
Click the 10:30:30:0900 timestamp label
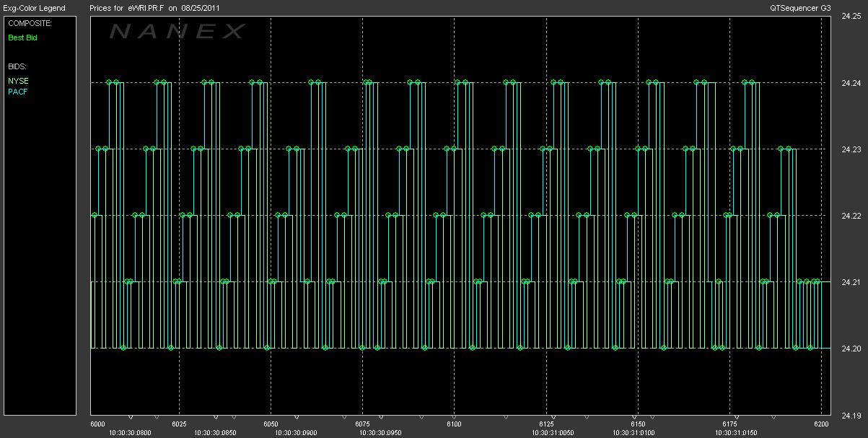coord(296,433)
